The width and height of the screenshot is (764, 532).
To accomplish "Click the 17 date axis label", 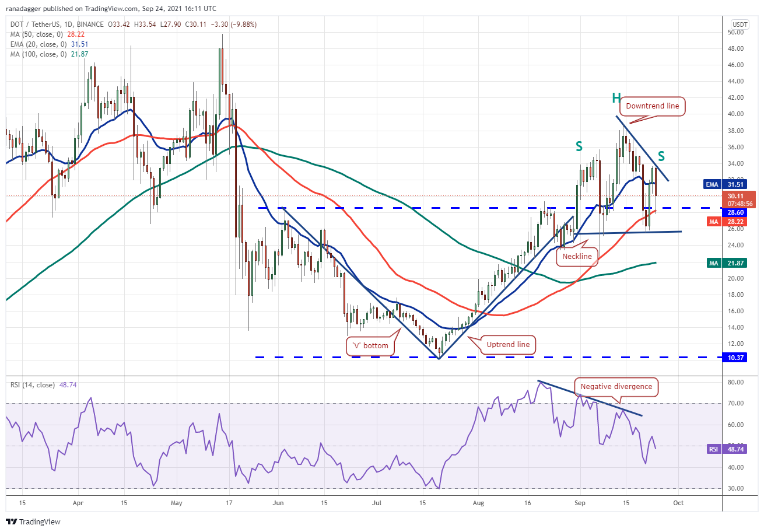I will (x=229, y=502).
